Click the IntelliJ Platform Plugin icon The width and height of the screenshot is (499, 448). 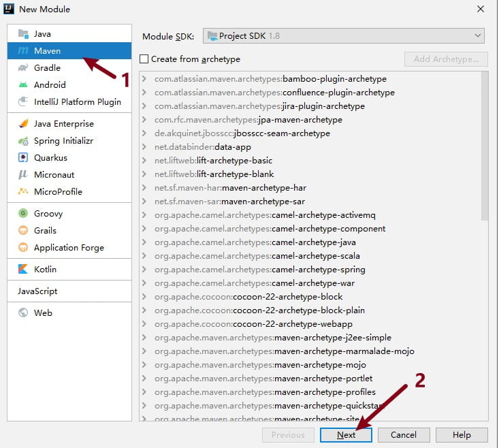click(23, 102)
